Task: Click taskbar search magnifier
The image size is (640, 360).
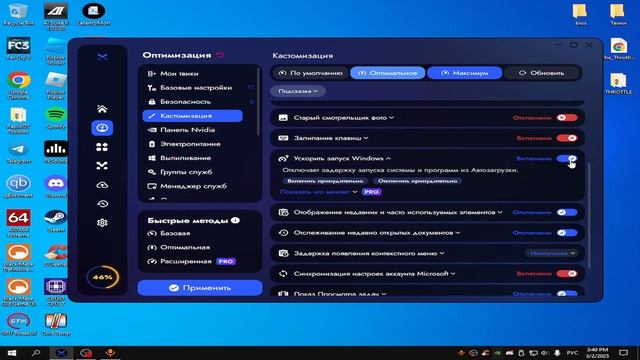Action: (x=36, y=353)
